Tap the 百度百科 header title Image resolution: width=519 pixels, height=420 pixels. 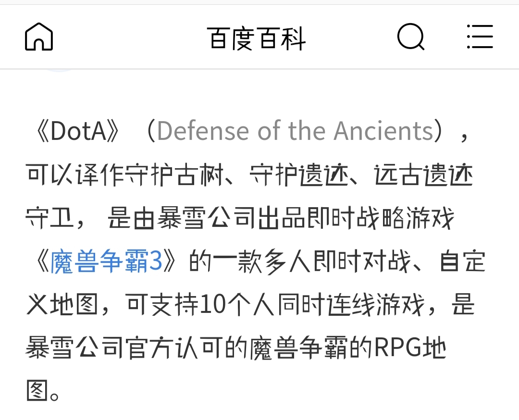tap(256, 39)
